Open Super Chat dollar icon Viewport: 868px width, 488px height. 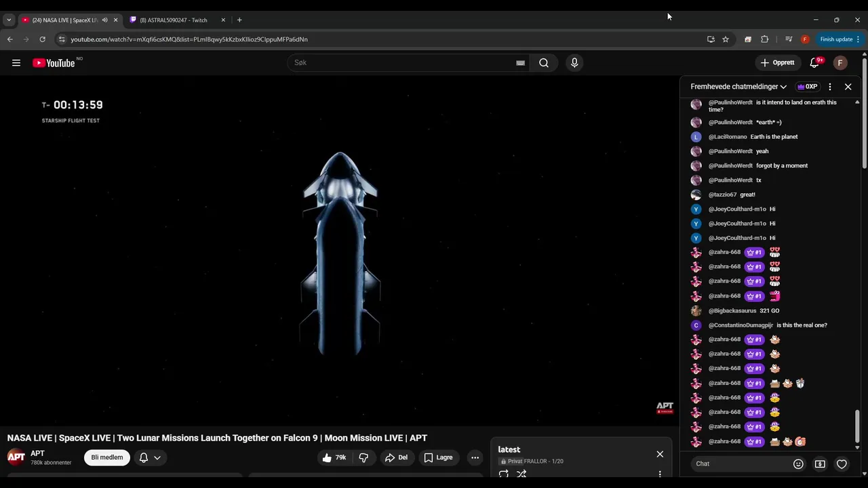(820, 464)
